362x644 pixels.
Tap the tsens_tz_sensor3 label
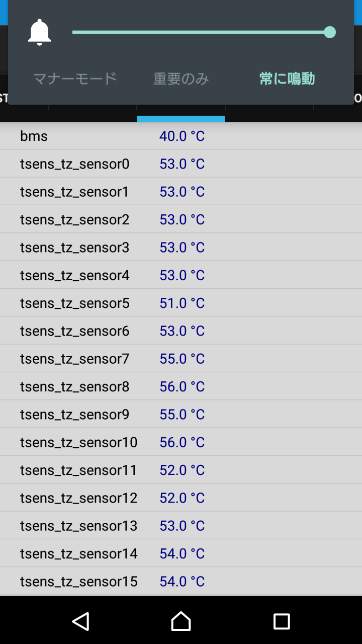point(74,248)
